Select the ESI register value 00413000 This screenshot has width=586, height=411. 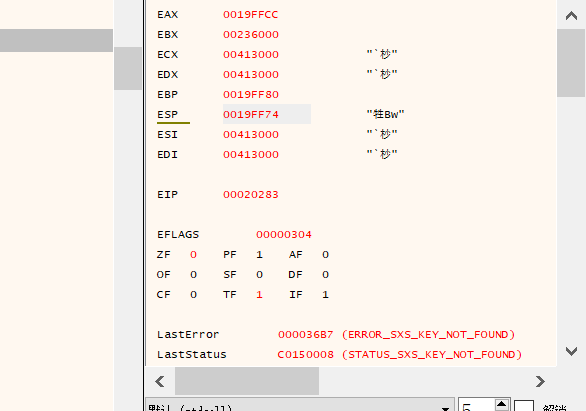pyautogui.click(x=251, y=135)
